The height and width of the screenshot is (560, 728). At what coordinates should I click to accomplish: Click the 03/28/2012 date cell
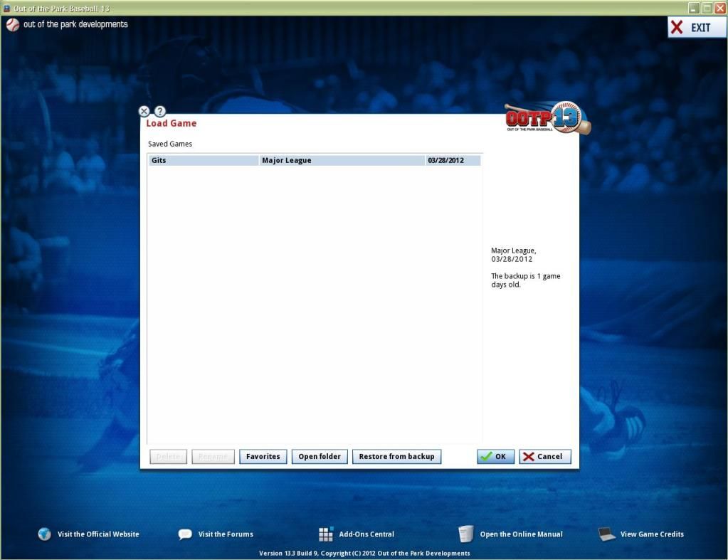[453, 160]
